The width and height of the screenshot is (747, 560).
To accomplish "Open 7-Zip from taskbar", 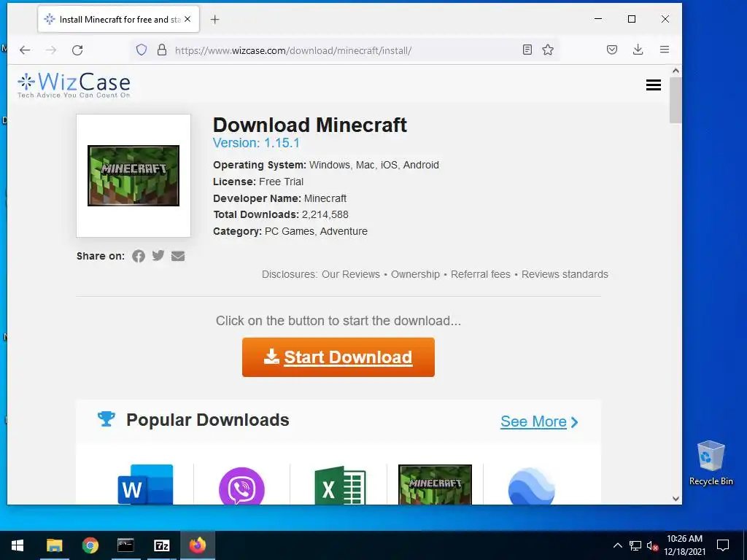I will (x=161, y=545).
